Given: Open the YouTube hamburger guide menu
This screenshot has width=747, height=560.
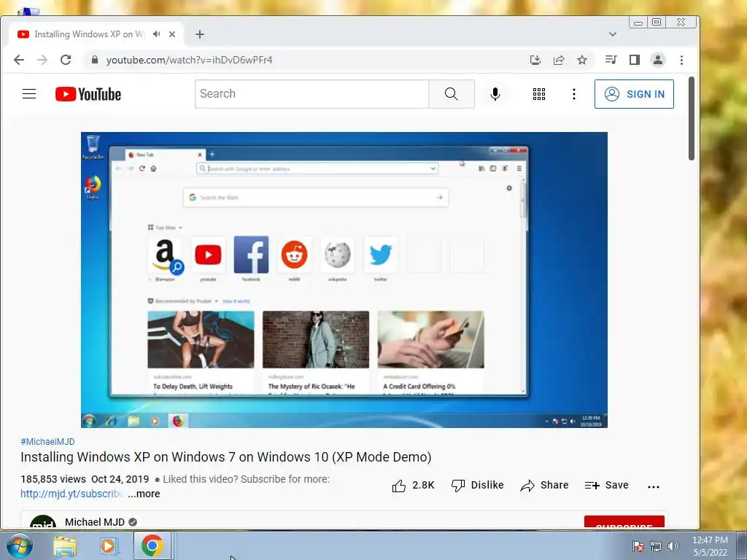Looking at the screenshot, I should 29,94.
